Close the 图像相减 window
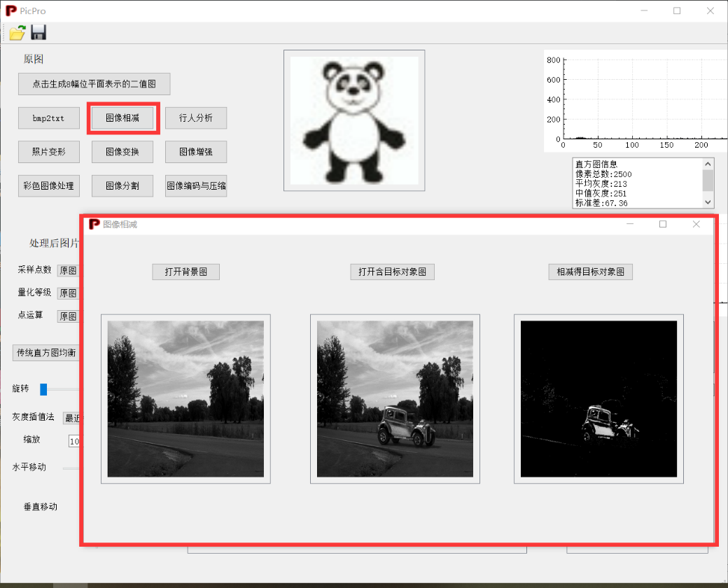Screen dimensions: 728x588 point(696,224)
